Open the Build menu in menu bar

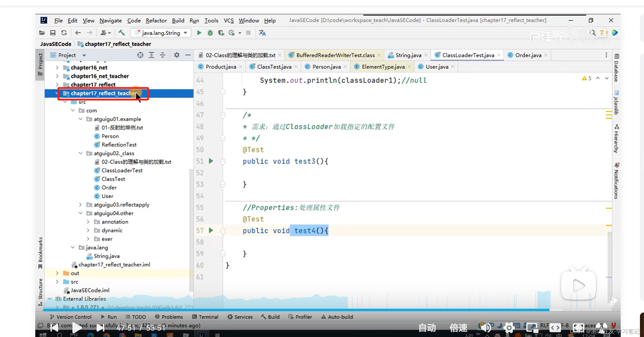point(178,20)
